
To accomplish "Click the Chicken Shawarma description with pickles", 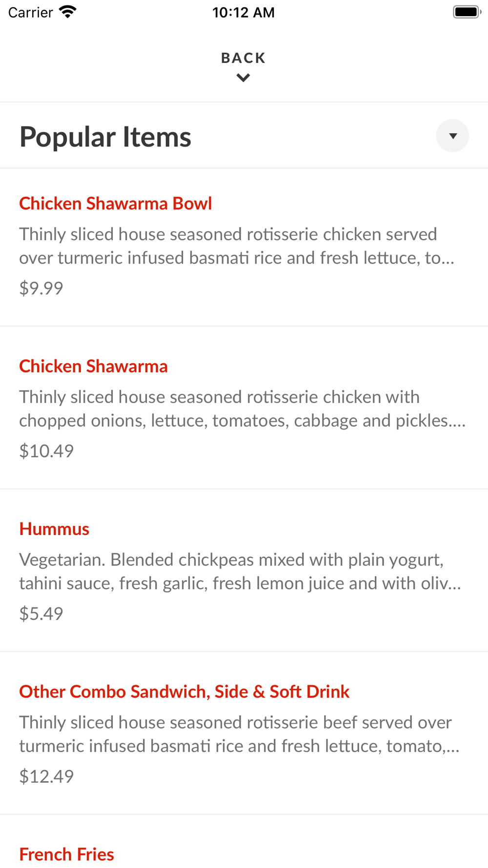I will pyautogui.click(x=243, y=409).
